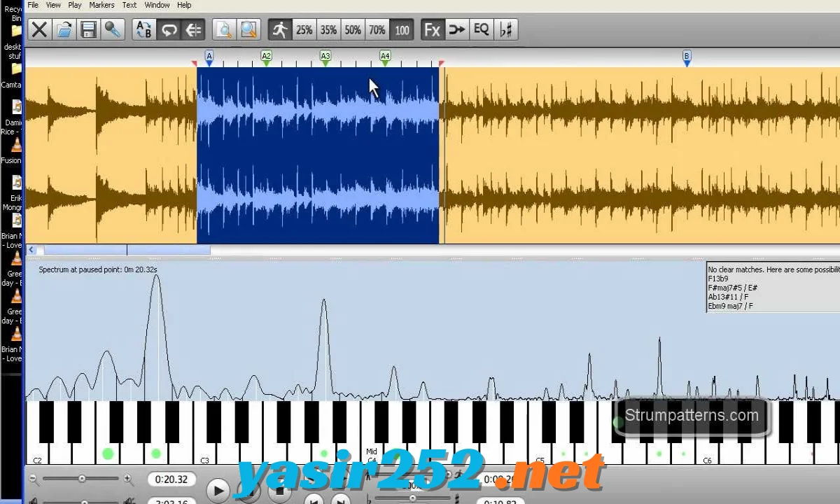This screenshot has height=504, width=840.
Task: Click the red selection-start triangle
Action: click(x=195, y=64)
